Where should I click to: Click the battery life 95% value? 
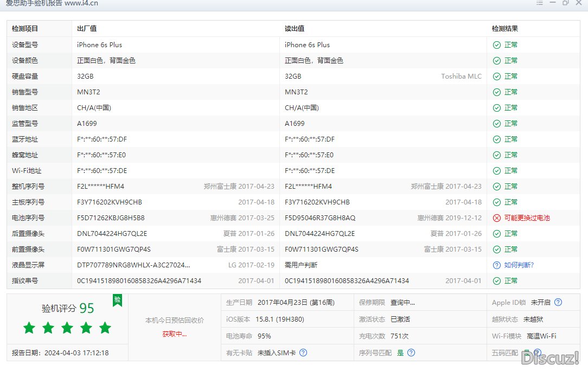coord(264,336)
